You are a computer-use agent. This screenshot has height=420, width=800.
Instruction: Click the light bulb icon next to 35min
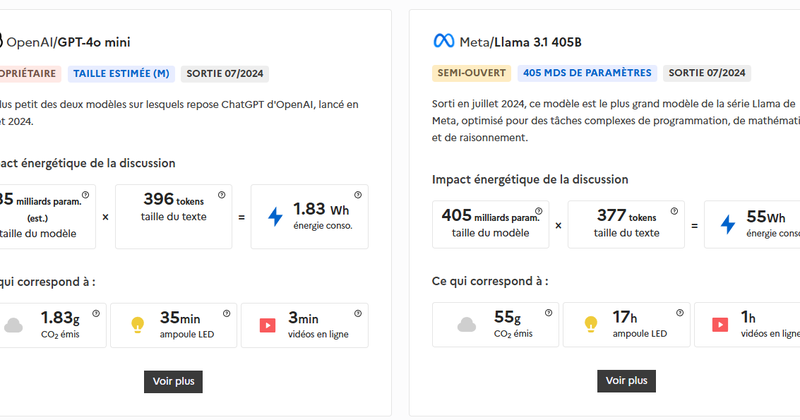[x=138, y=325]
